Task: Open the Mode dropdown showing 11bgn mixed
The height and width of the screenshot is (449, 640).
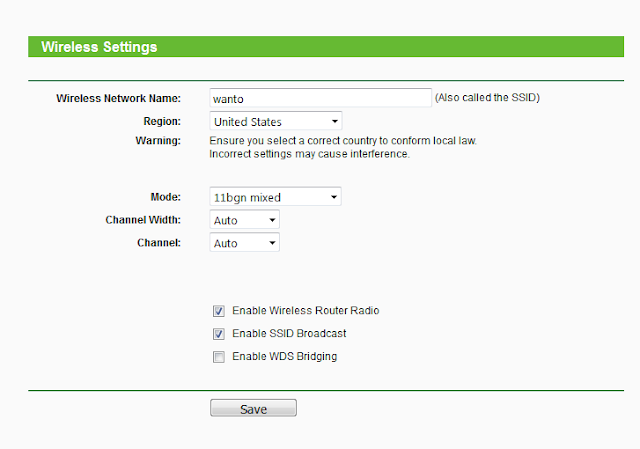Action: [276, 197]
